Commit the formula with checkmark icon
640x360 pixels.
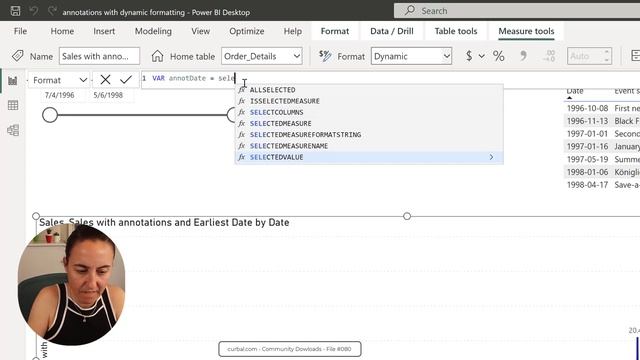[x=126, y=80]
